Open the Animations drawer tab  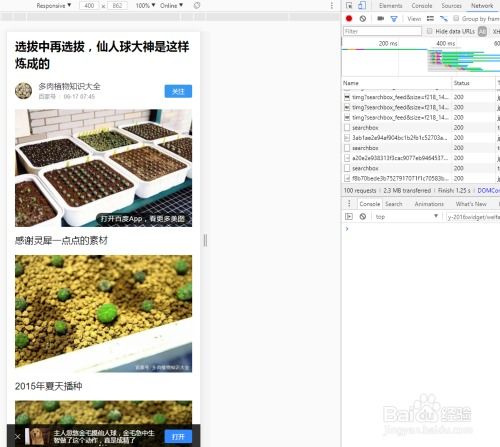(x=429, y=204)
